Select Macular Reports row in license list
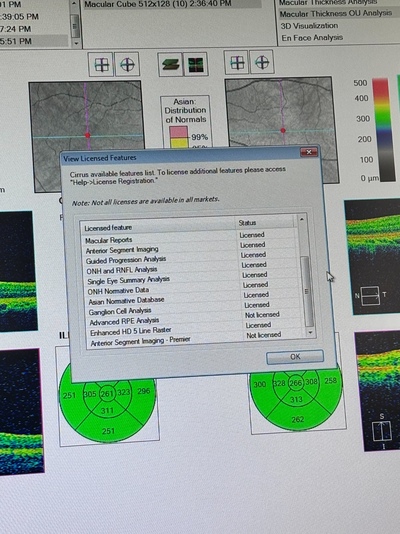400x534 pixels. pyautogui.click(x=191, y=238)
